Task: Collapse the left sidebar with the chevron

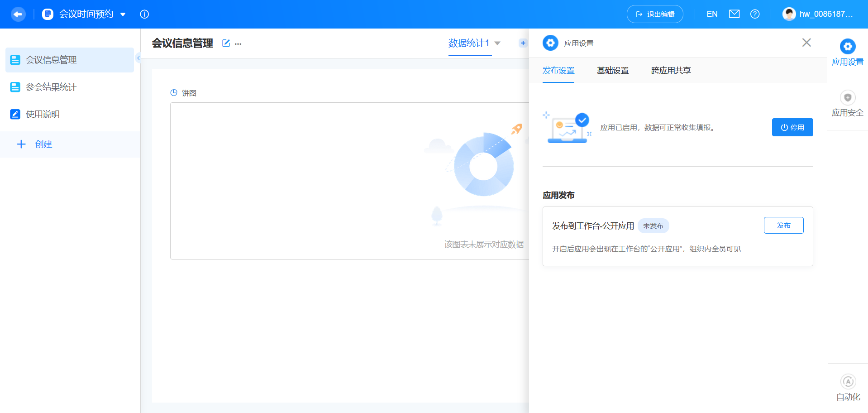Action: 138,58
